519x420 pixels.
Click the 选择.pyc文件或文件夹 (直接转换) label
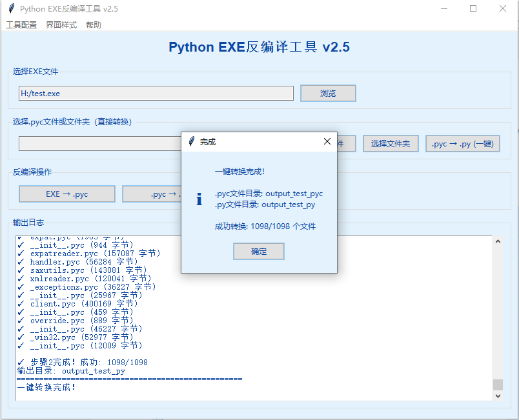pyautogui.click(x=72, y=122)
